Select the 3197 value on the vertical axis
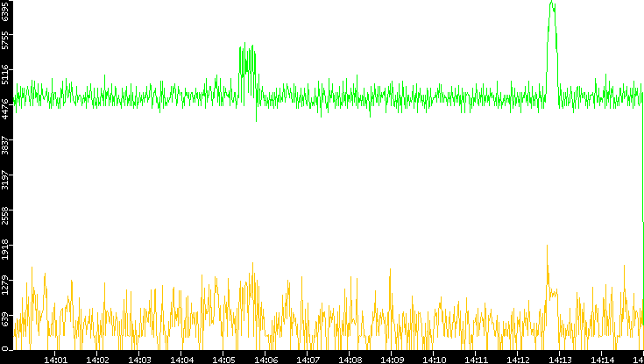Screen dimensions: 644x364 [x=5, y=179]
